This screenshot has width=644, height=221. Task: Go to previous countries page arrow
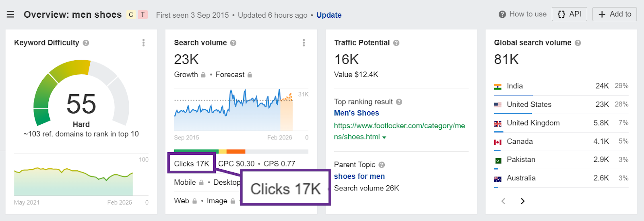click(x=503, y=201)
